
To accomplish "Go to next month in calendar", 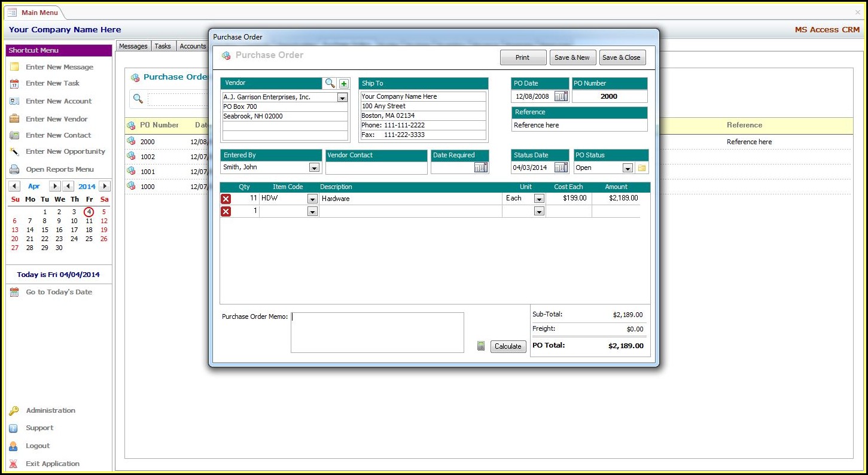I will (54, 186).
